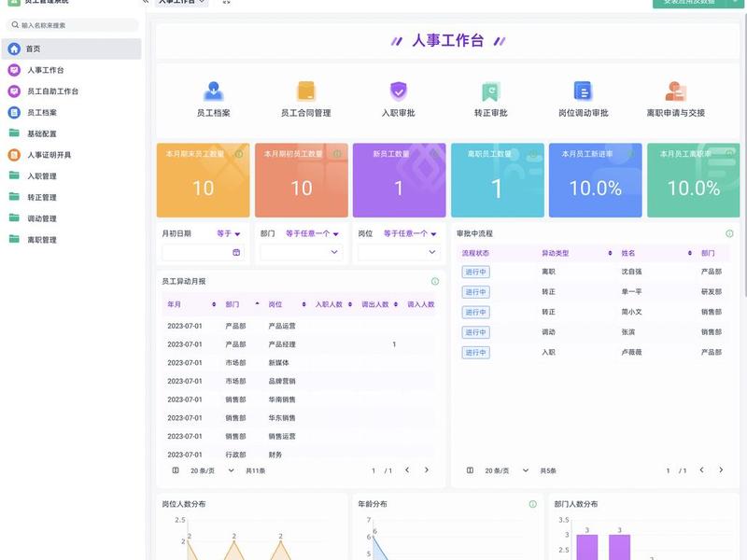Click the 员工档案 sidebar document icon
Viewport: 747px width, 560px height.
click(14, 112)
